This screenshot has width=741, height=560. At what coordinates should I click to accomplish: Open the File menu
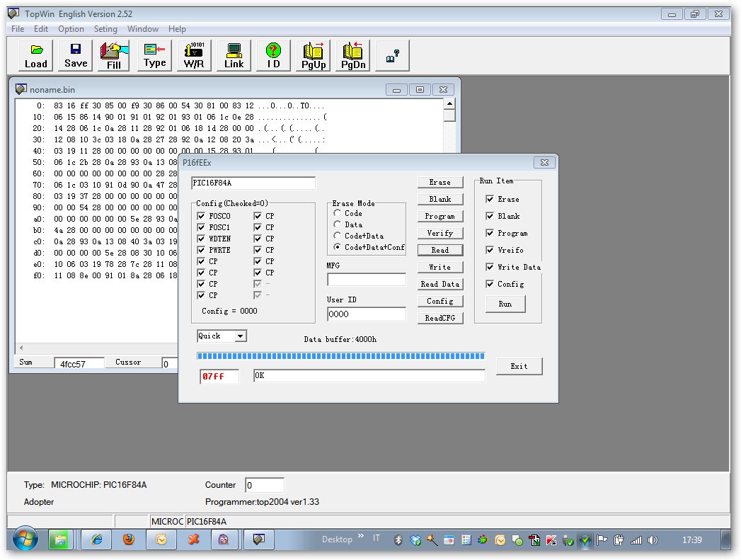[18, 29]
